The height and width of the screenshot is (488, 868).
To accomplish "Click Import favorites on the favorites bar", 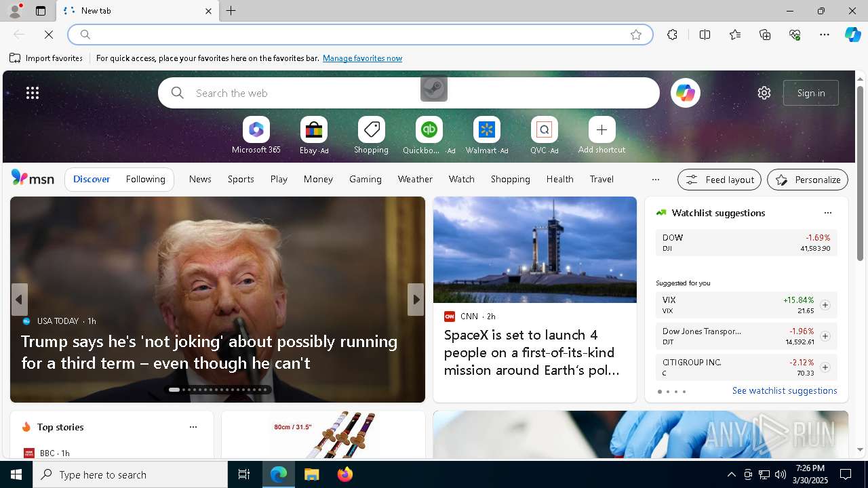I will tap(46, 58).
